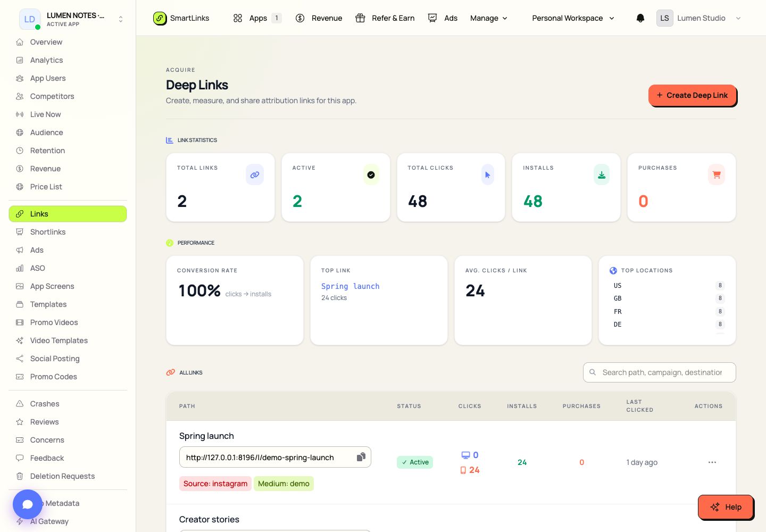Screen dimensions: 766x532
Task: Go to Templates in sidebar
Action: (x=68, y=304)
